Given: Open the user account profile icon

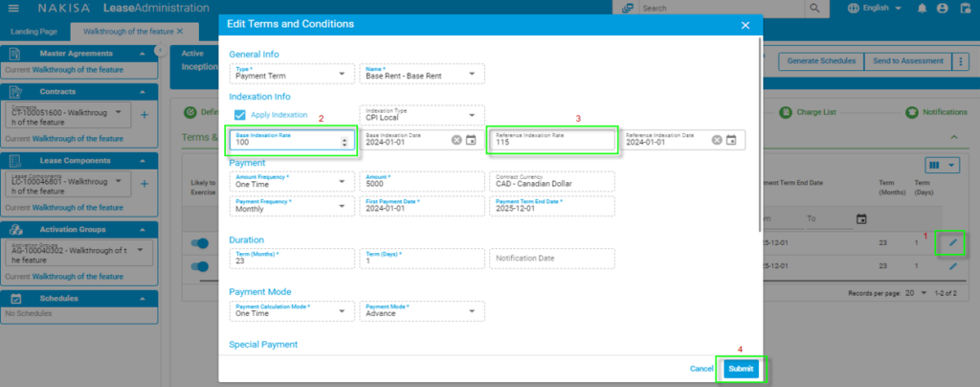Looking at the screenshot, I should [x=943, y=9].
